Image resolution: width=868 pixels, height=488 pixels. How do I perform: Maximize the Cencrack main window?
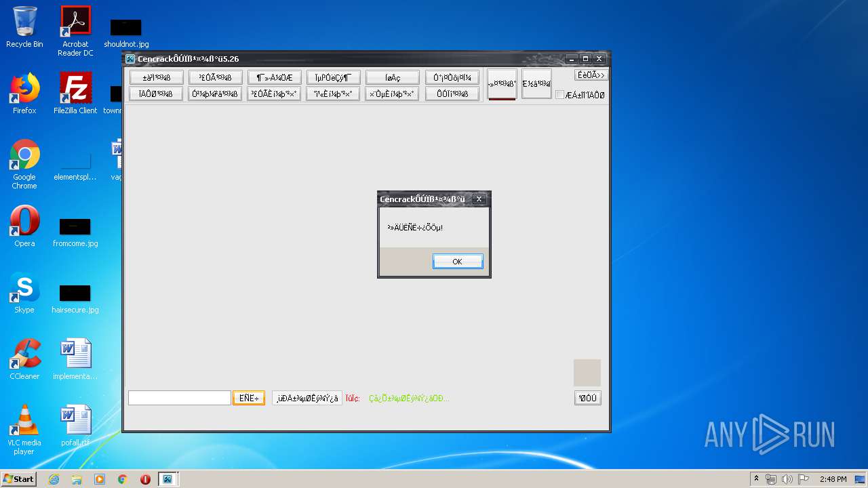[586, 59]
